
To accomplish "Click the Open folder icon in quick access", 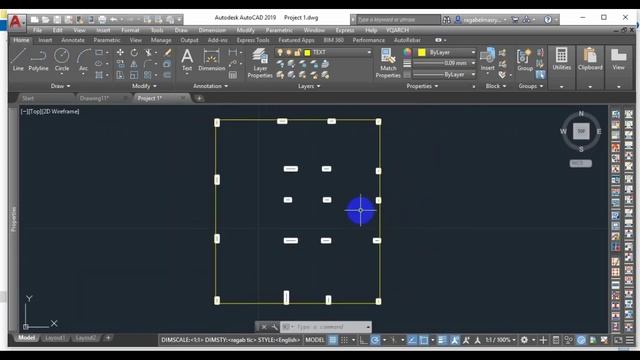I will pyautogui.click(x=46, y=20).
